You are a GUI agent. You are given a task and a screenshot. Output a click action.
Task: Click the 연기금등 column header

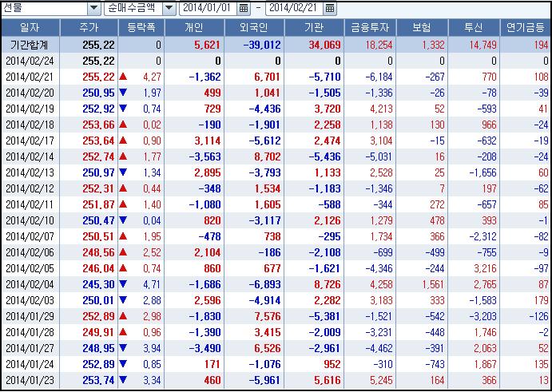[x=526, y=27]
